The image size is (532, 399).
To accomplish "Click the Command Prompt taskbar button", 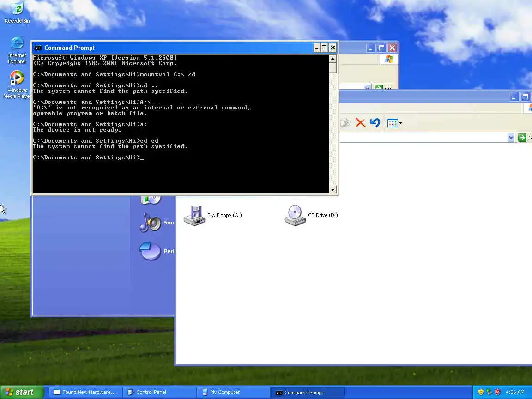I will pos(307,392).
